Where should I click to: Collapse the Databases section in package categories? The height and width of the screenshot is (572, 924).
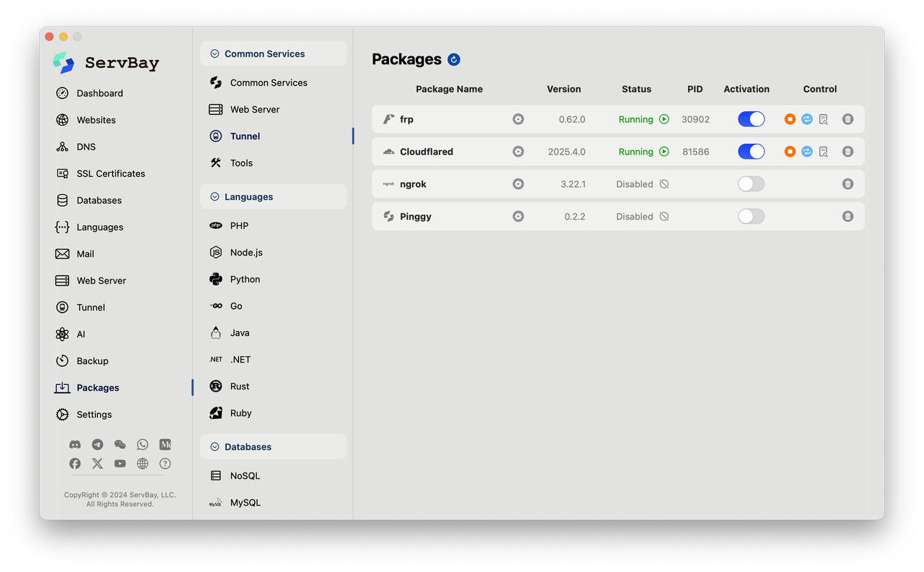click(274, 447)
